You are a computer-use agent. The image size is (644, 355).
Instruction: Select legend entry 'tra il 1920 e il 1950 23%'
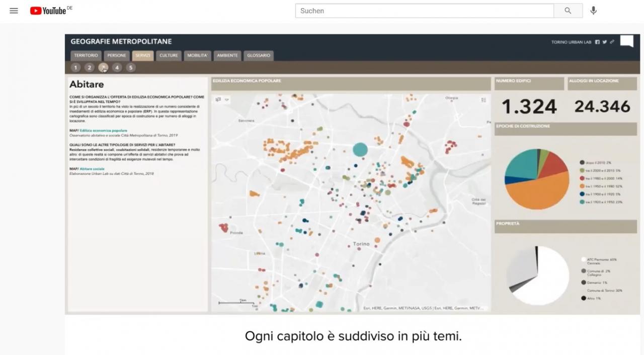click(601, 202)
